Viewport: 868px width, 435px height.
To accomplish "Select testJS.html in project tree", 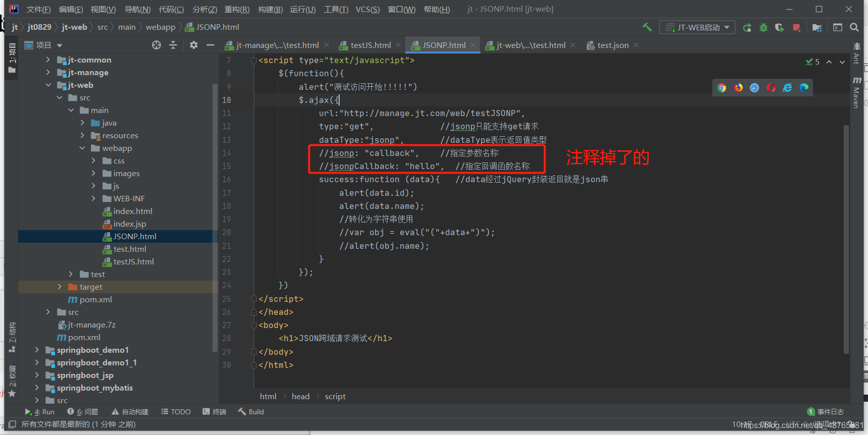I will (x=128, y=261).
